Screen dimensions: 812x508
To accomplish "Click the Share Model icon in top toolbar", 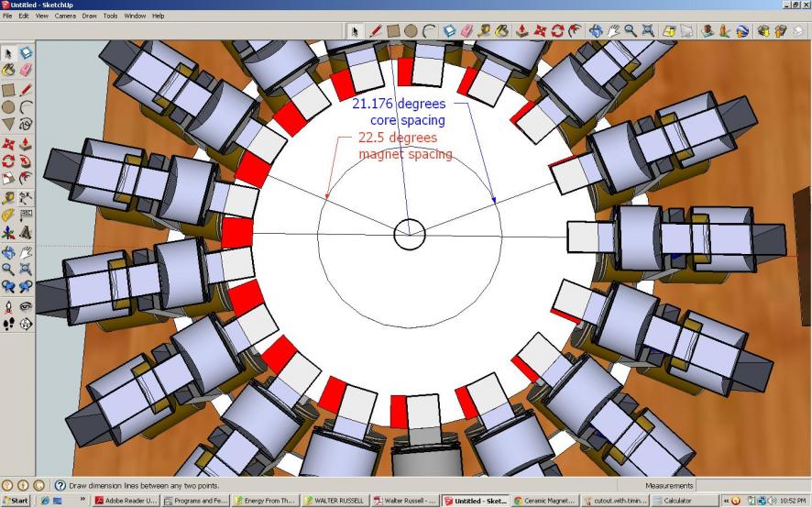I will [781, 31].
